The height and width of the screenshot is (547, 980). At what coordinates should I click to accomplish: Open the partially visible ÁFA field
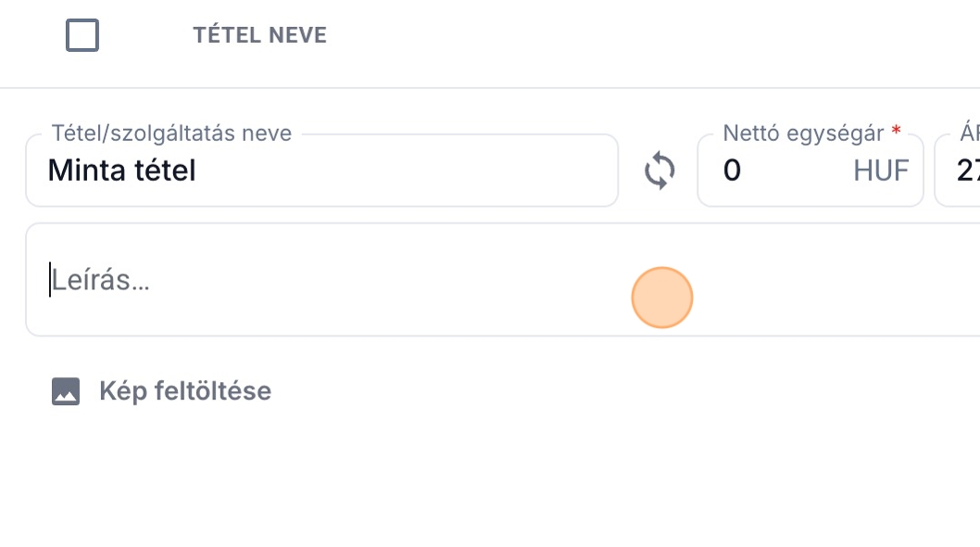959,172
